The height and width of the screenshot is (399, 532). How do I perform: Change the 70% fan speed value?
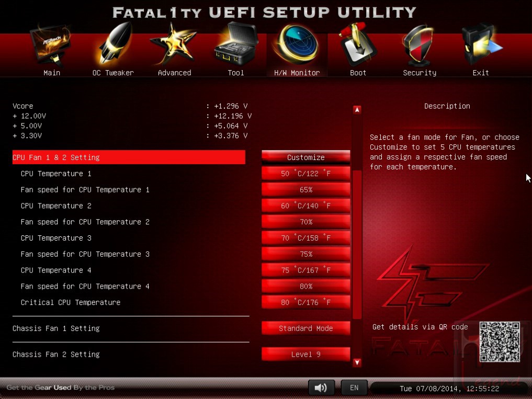click(x=305, y=222)
